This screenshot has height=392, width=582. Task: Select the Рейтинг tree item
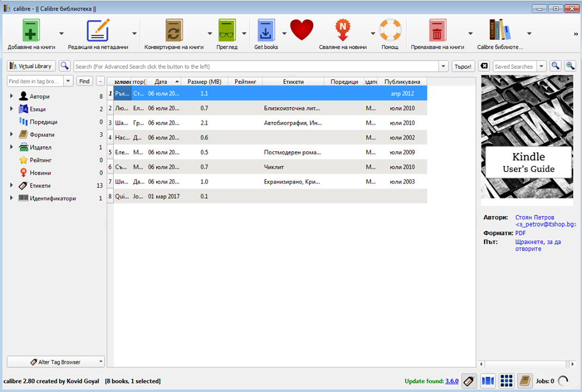pyautogui.click(x=40, y=160)
